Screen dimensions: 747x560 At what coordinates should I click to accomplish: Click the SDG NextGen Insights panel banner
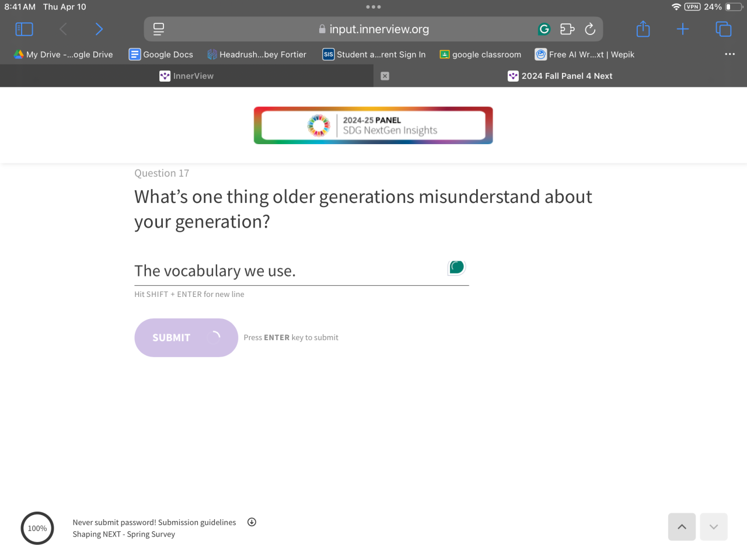click(373, 125)
